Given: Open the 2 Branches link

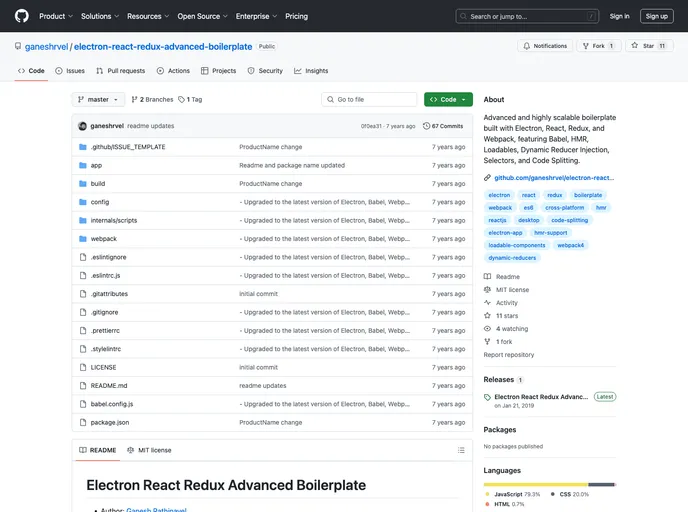Looking at the screenshot, I should (152, 100).
